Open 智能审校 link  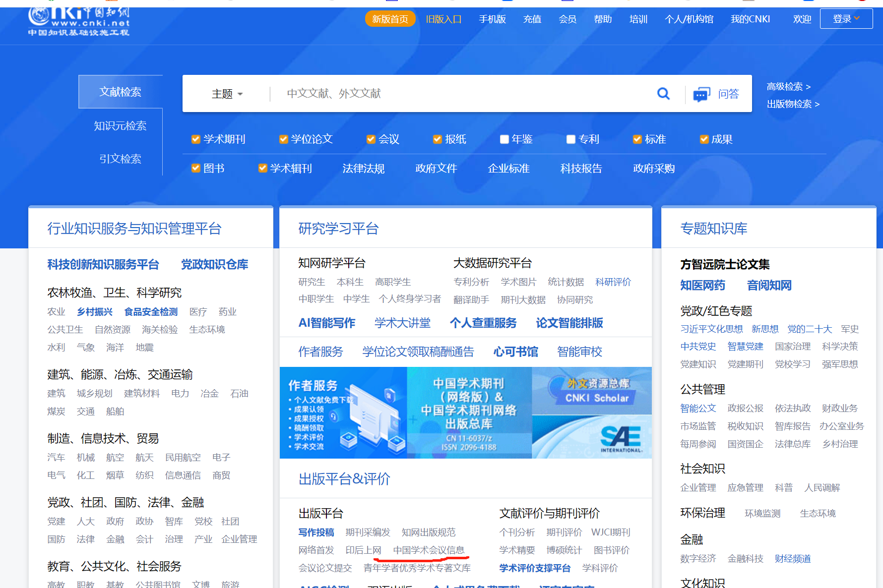579,352
